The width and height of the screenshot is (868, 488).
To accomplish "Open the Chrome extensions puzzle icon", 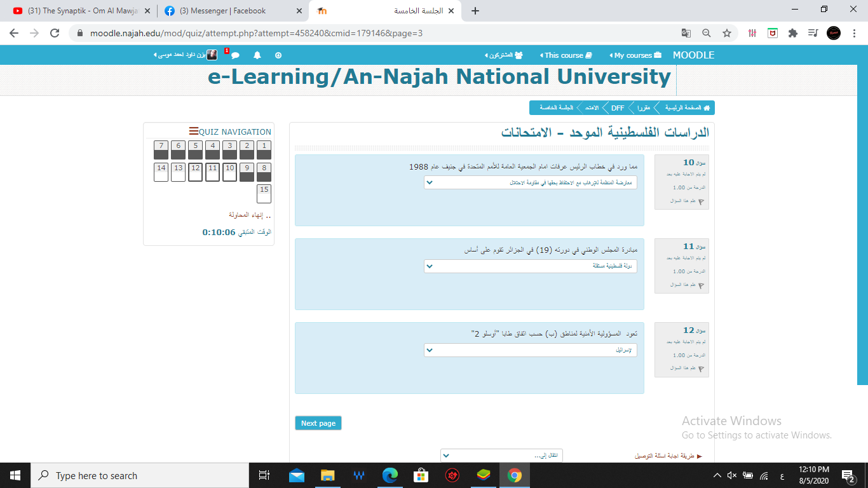I will point(792,33).
